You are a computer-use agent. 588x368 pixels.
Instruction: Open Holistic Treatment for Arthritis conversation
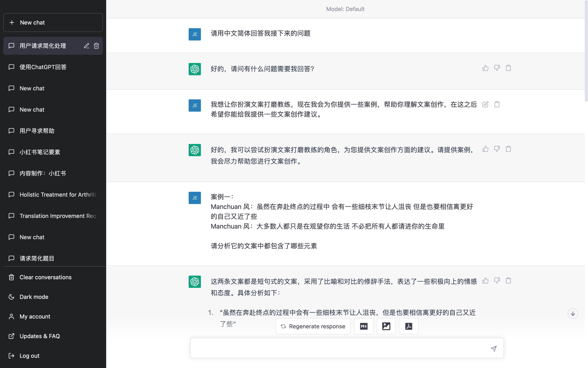coord(53,194)
